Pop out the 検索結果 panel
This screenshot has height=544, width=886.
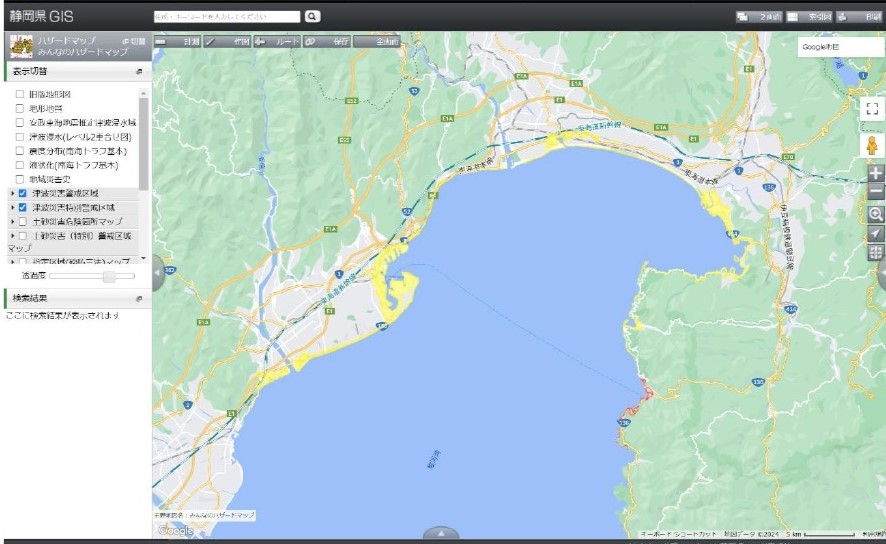pyautogui.click(x=139, y=299)
